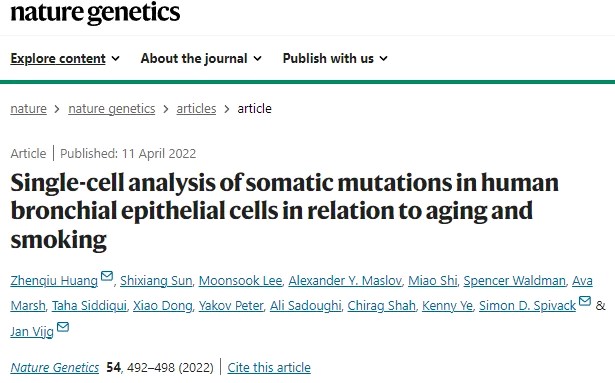Click the envelope icon beside Simon D. Spivack
Image resolution: width=615 pixels, height=383 pixels.
coord(585,301)
